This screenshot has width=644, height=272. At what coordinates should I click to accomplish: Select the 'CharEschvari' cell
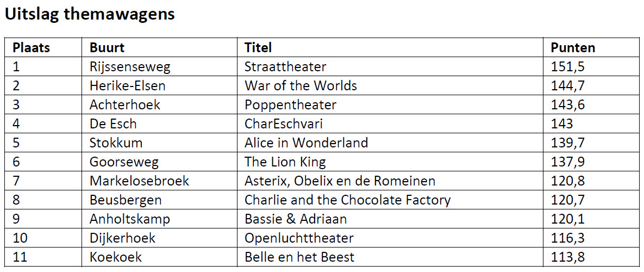[x=283, y=124]
